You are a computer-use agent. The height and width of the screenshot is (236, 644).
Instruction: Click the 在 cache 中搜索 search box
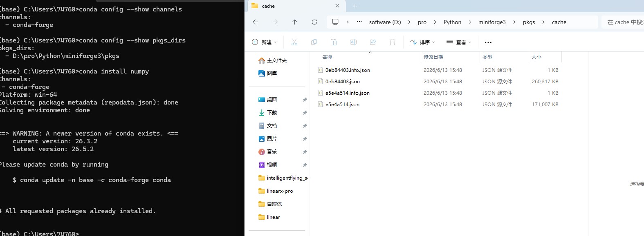[x=623, y=22]
